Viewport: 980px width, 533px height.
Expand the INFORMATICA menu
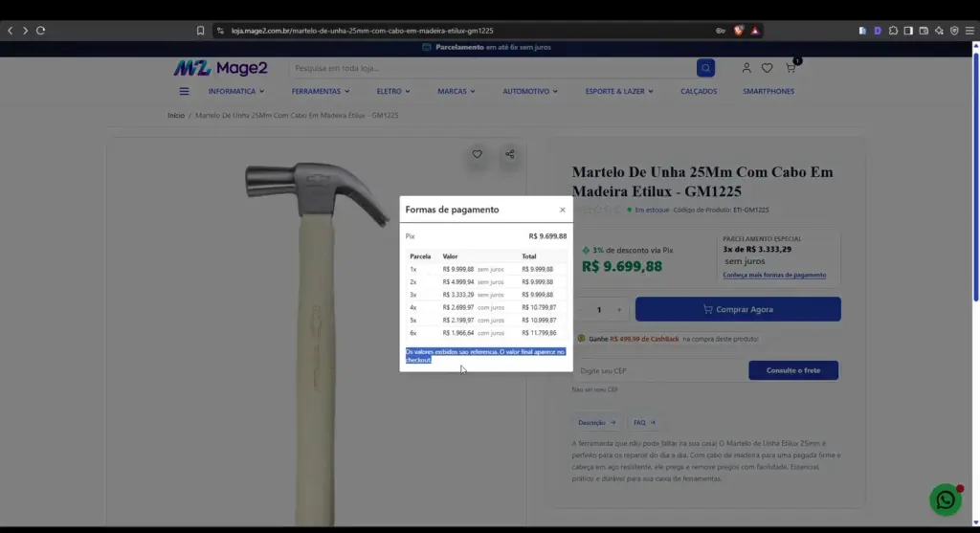[x=236, y=91]
